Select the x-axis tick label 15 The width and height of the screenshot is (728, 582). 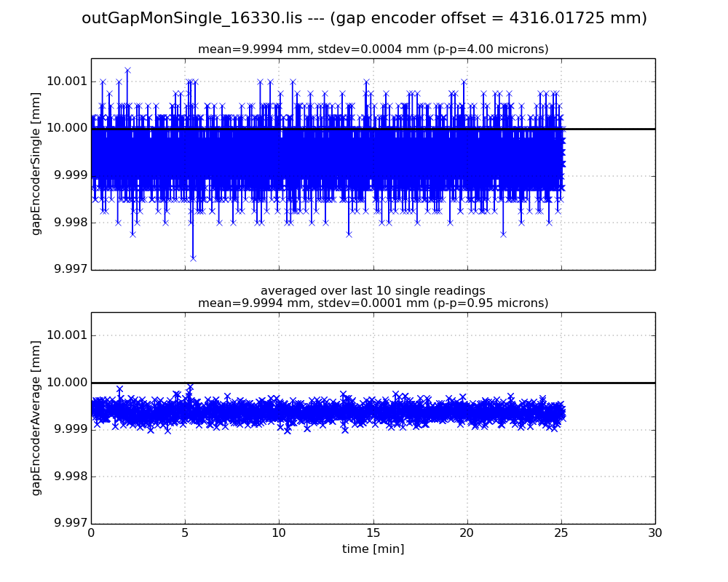point(373,533)
